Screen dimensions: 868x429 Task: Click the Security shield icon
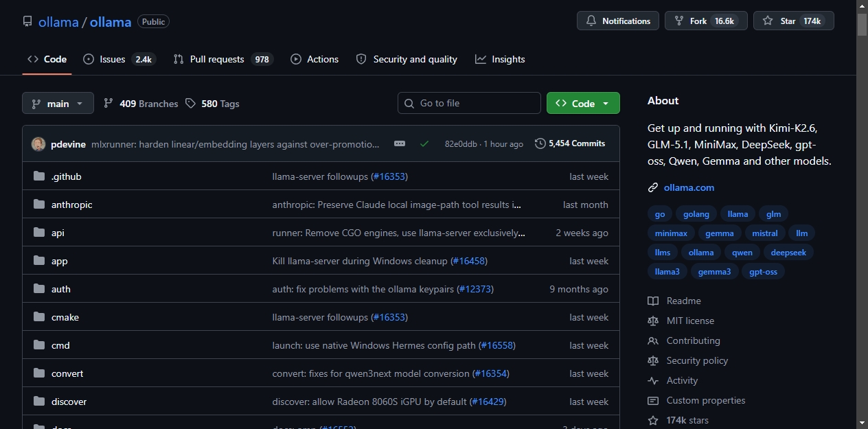pyautogui.click(x=361, y=59)
